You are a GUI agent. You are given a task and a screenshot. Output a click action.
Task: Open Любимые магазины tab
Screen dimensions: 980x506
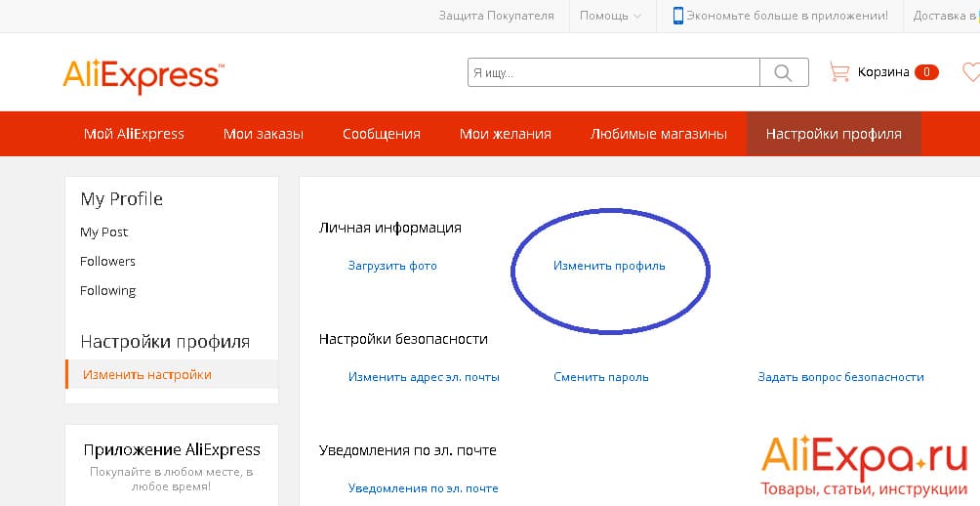(x=658, y=134)
